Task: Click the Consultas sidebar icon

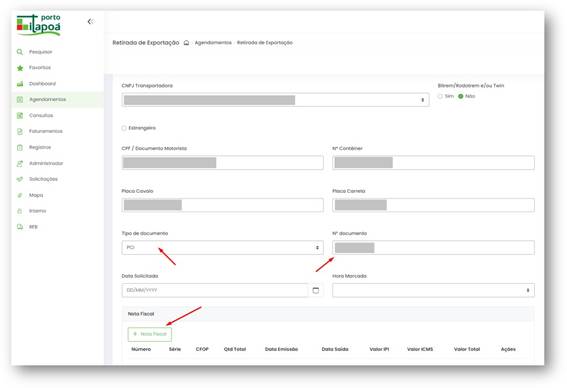Action: click(x=20, y=116)
